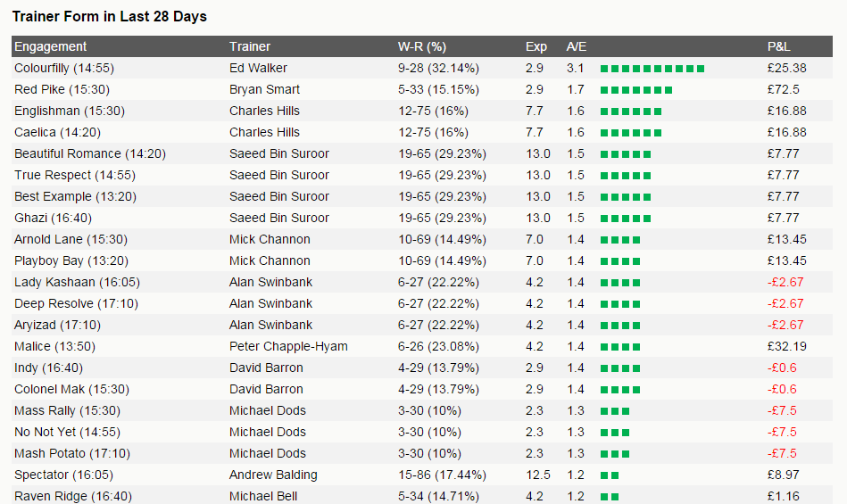Select trainer Ed Walker

[258, 68]
